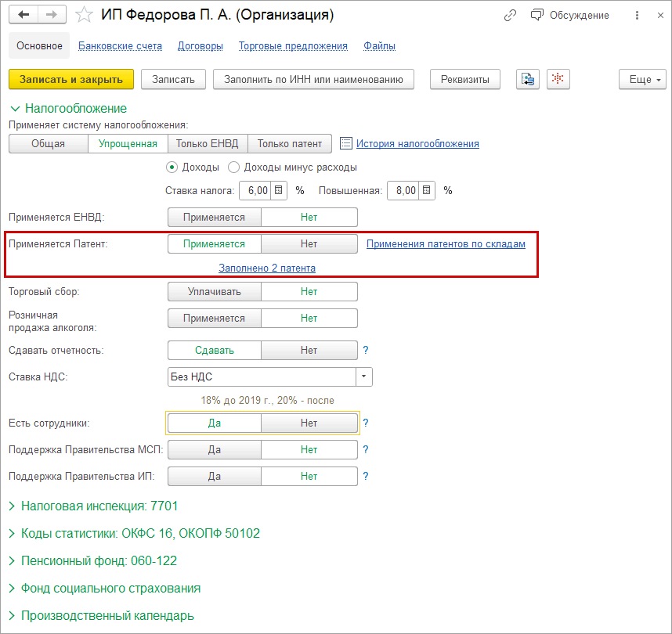Select the Доходы radio button

172,167
